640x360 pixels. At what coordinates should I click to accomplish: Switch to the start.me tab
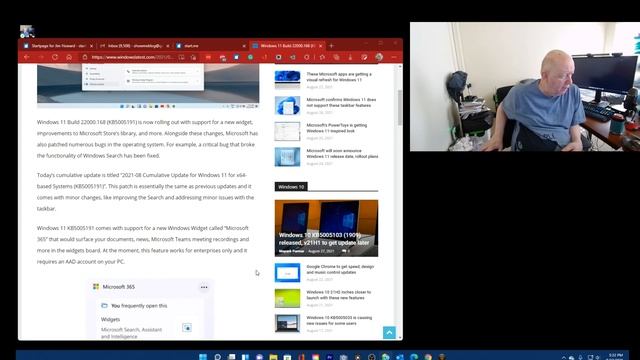210,46
